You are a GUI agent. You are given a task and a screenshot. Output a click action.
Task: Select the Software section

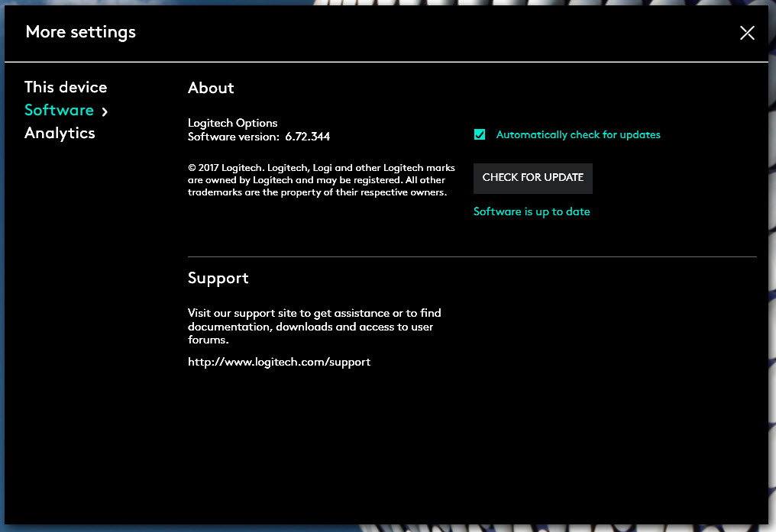tap(59, 110)
